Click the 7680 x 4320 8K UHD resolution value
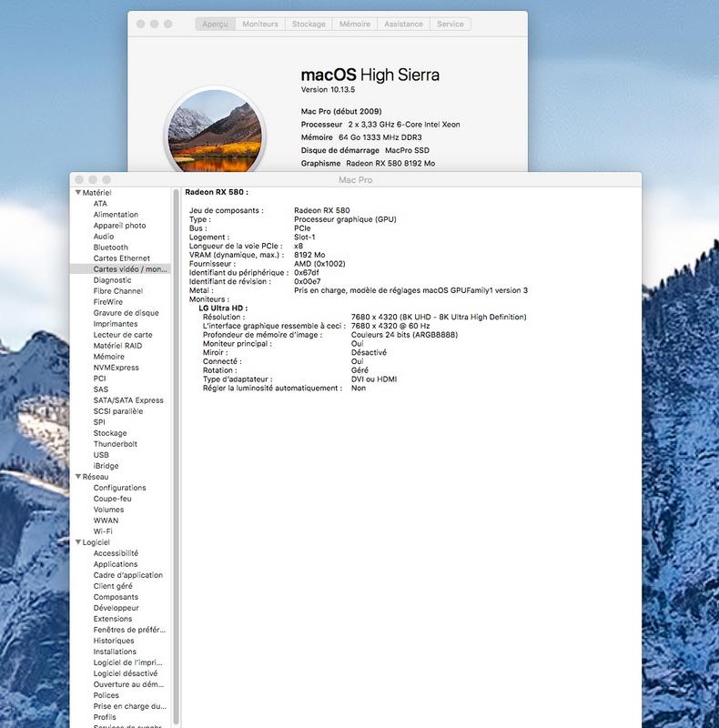719x728 pixels. (x=439, y=317)
